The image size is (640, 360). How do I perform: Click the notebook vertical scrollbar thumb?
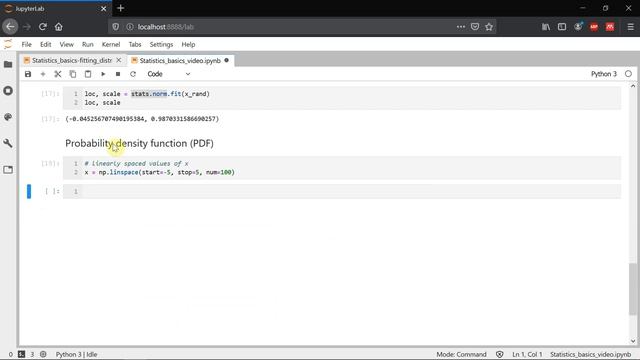tap(633, 289)
